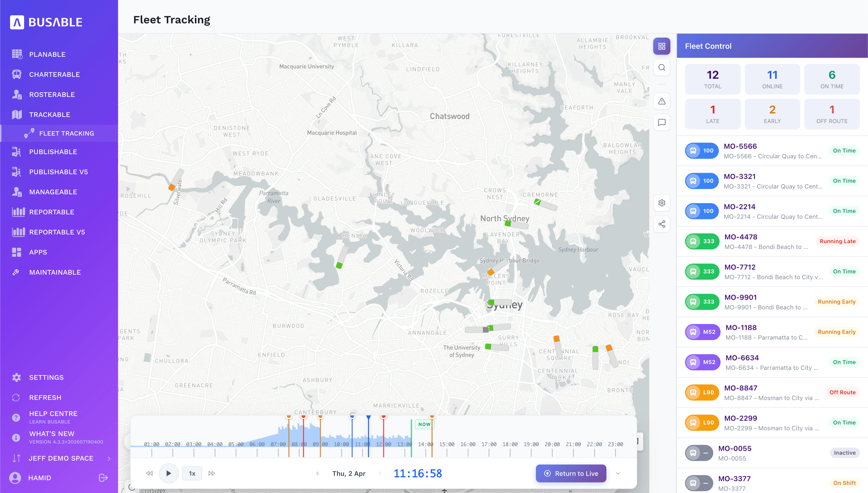This screenshot has height=493, width=868.
Task: Start timeline playback with play button
Action: 169,473
